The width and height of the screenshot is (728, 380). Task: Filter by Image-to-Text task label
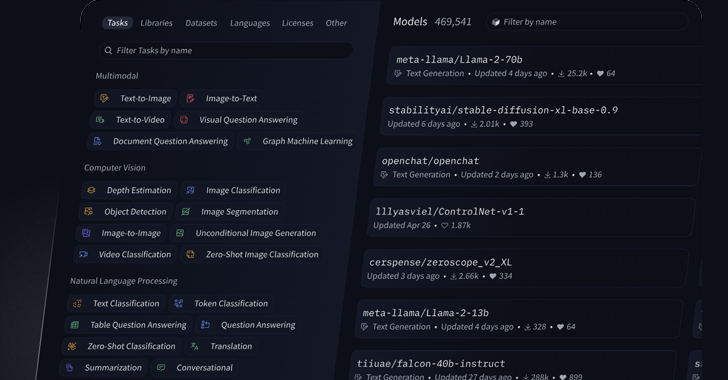point(231,98)
